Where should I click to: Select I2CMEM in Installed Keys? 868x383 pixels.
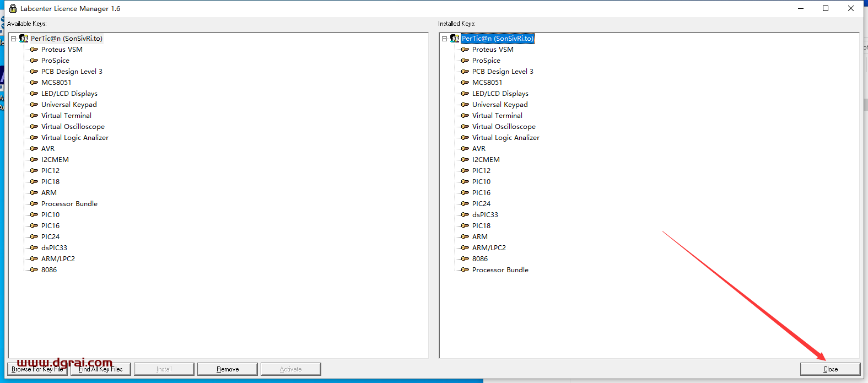pos(486,160)
